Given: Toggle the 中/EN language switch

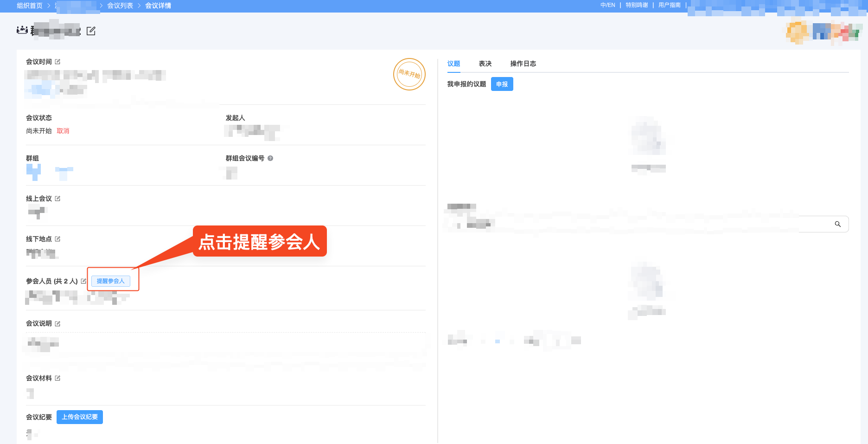Looking at the screenshot, I should pyautogui.click(x=607, y=5).
